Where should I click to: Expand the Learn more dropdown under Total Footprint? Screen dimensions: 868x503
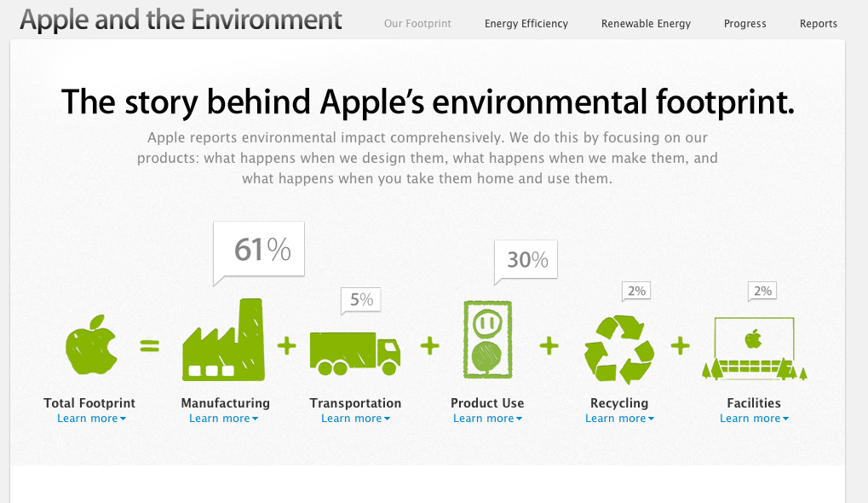point(90,418)
